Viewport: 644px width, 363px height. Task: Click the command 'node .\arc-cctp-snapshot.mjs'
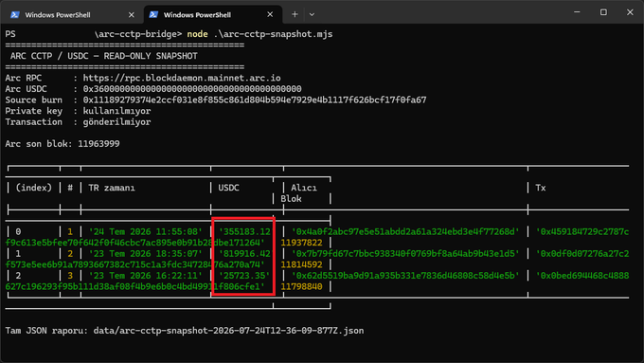click(x=259, y=34)
